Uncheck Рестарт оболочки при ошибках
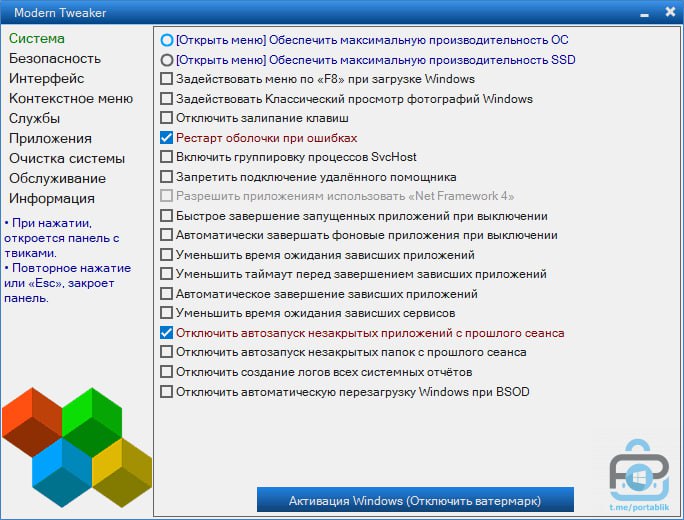 166,138
